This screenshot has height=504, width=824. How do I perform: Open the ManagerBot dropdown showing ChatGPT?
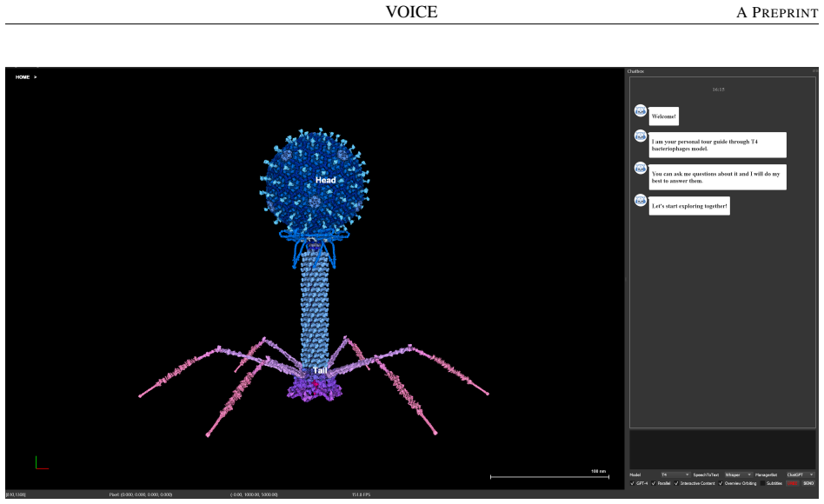801,474
